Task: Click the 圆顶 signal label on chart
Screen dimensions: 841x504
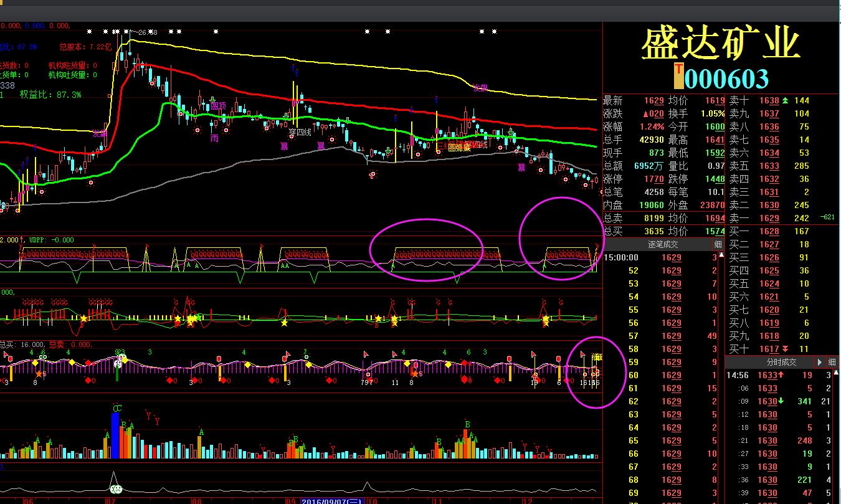Action: [218, 106]
